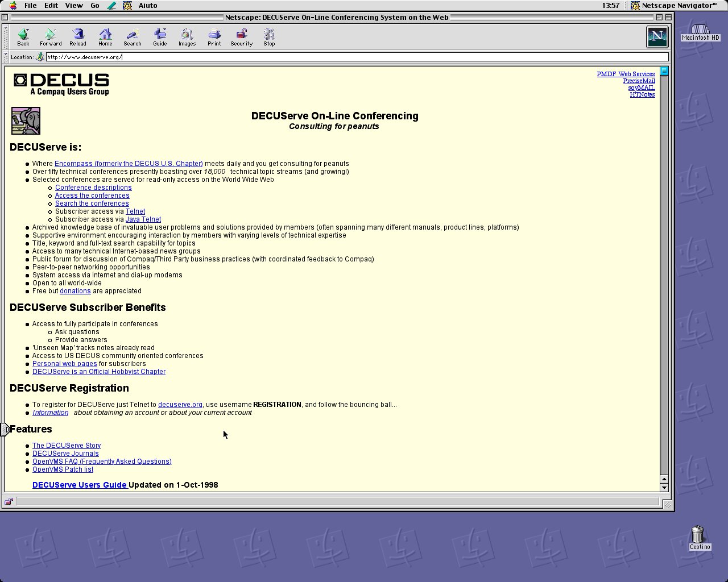Click the squirrel peanut image
This screenshot has height=582, width=728.
click(26, 120)
